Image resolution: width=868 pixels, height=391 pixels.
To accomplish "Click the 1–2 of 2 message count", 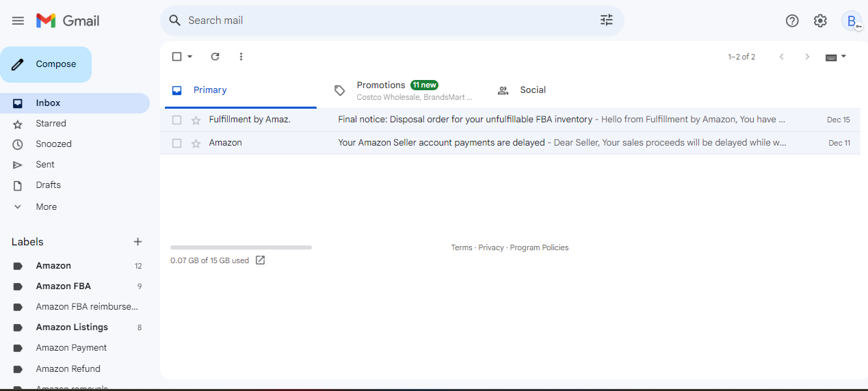I will pyautogui.click(x=741, y=57).
